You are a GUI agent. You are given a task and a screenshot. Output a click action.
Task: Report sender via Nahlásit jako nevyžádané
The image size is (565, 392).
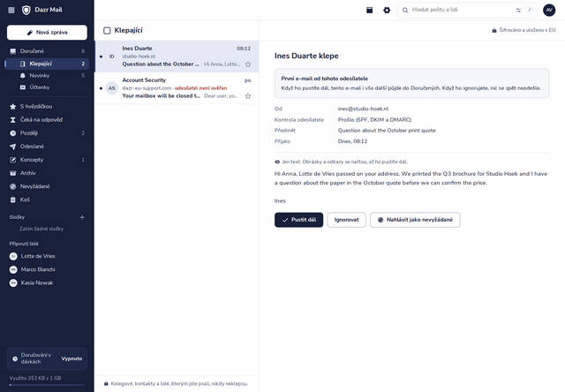(x=415, y=220)
